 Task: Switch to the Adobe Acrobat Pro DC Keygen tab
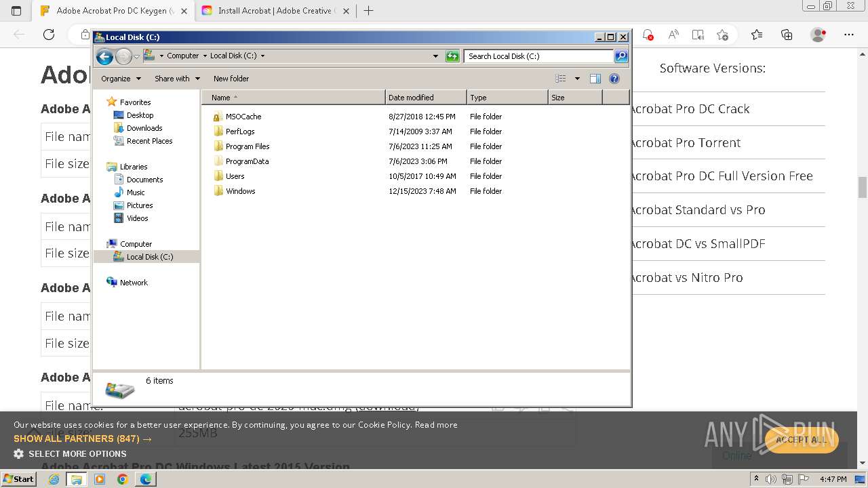point(113,11)
